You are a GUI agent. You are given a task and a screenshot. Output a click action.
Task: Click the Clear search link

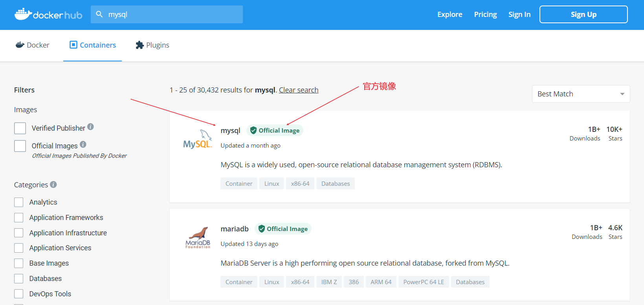click(x=299, y=90)
